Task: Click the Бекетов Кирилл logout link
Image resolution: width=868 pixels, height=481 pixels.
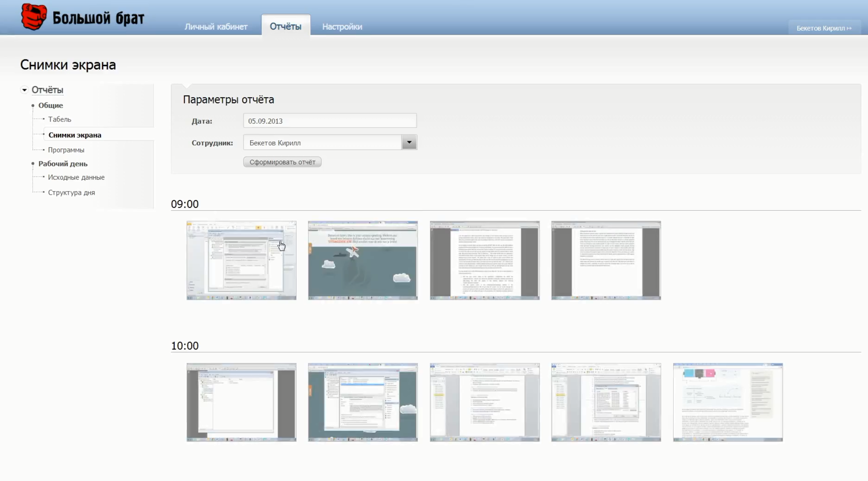Action: point(824,28)
